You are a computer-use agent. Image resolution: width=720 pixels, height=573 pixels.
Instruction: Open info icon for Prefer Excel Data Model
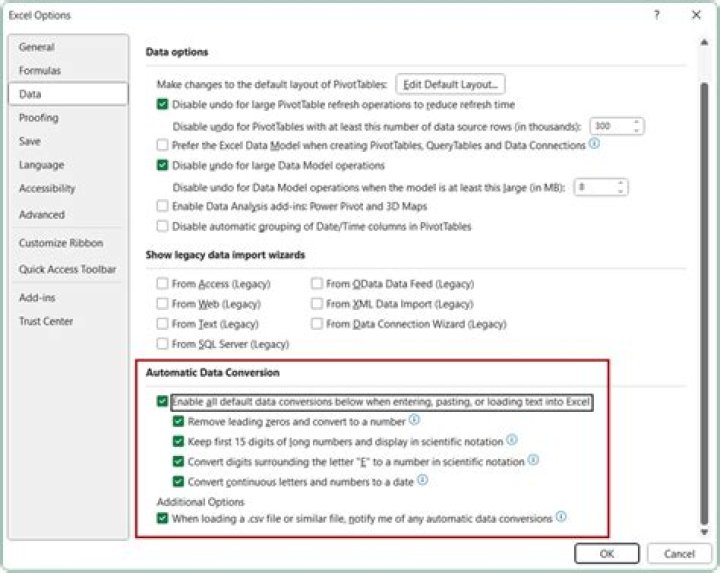pyautogui.click(x=594, y=144)
